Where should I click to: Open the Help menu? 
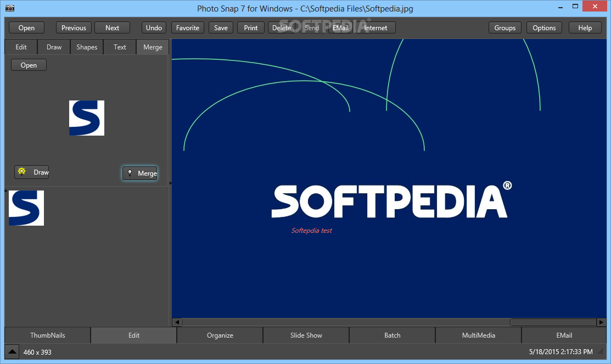pyautogui.click(x=585, y=27)
